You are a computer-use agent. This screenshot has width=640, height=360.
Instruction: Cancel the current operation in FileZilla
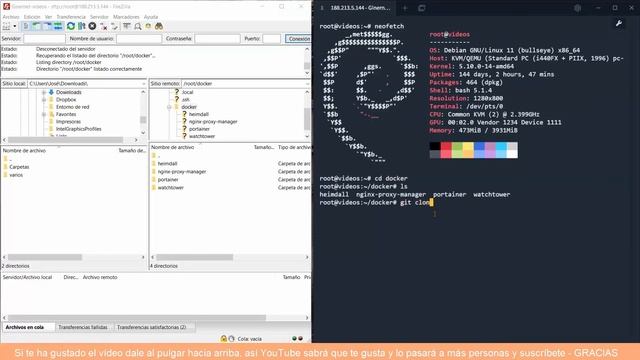click(92, 26)
